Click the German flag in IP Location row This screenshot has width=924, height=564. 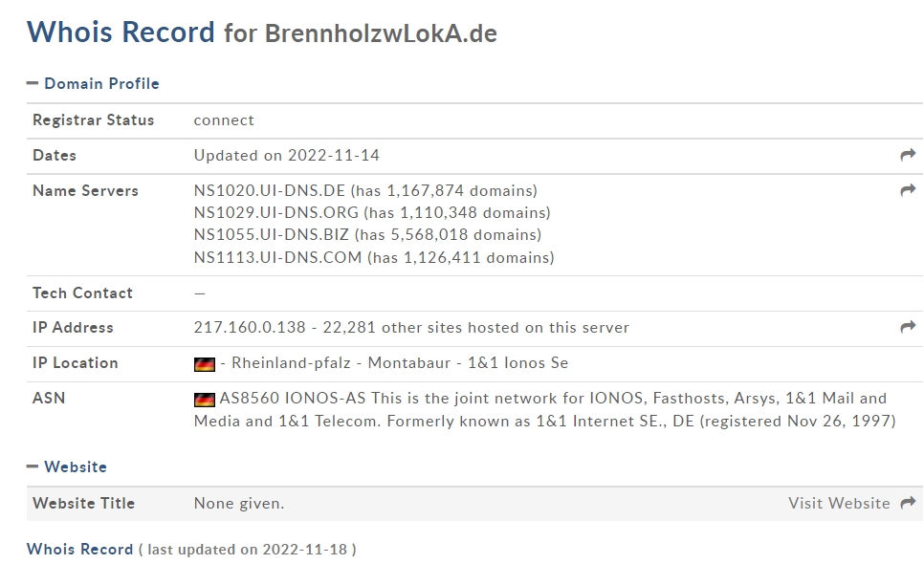[x=205, y=364]
